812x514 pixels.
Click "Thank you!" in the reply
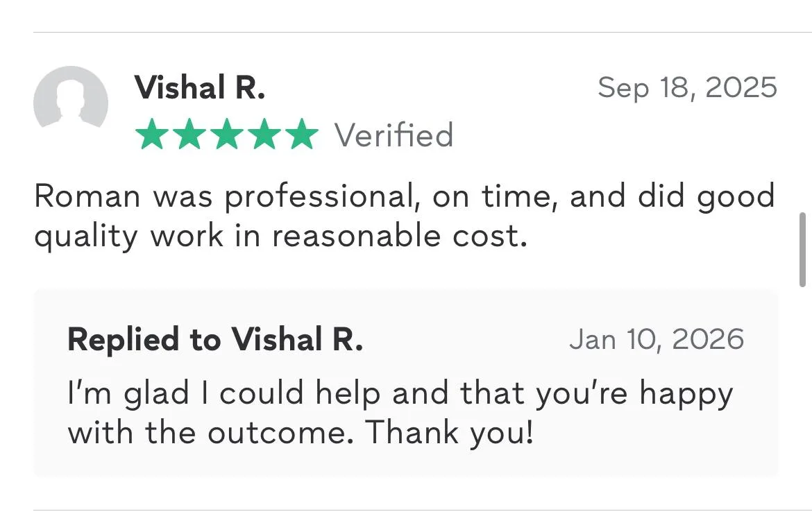pyautogui.click(x=450, y=433)
